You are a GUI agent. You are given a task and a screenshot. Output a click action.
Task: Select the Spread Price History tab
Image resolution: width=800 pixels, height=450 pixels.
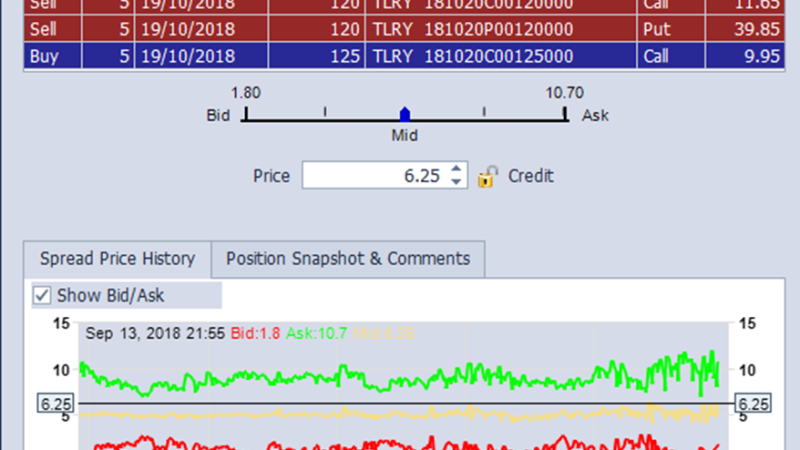(117, 259)
